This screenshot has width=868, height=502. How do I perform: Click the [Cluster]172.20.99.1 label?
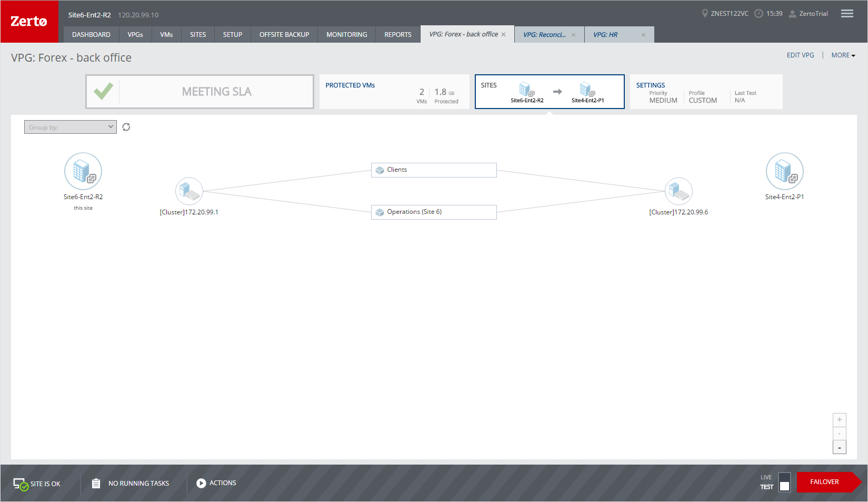[189, 212]
